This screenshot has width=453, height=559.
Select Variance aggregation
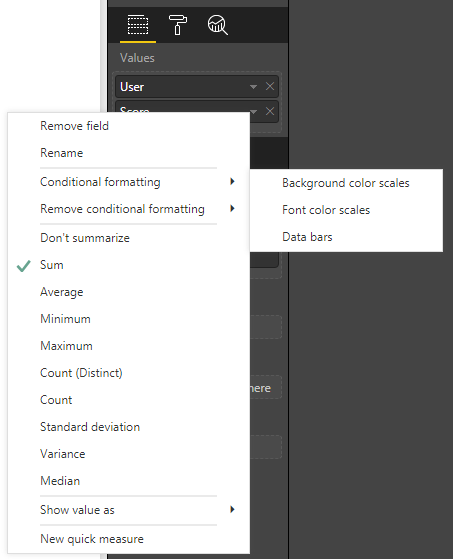129,454
